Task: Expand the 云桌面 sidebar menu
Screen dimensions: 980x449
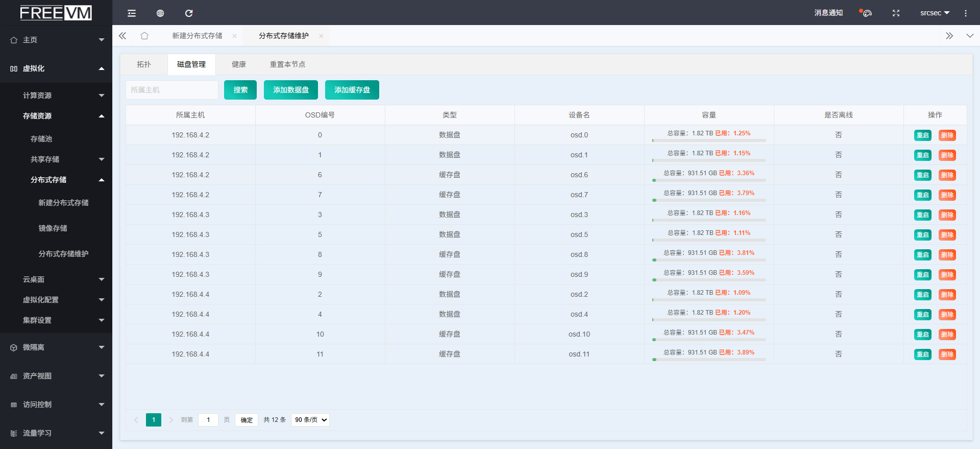Action: 56,279
